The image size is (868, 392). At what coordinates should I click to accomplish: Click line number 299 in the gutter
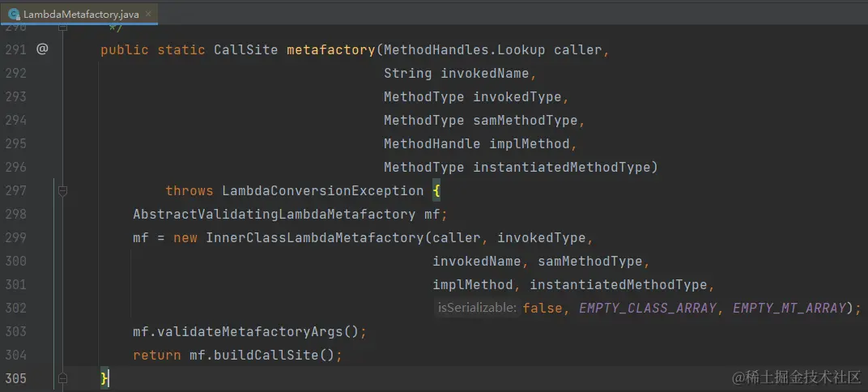coord(16,237)
